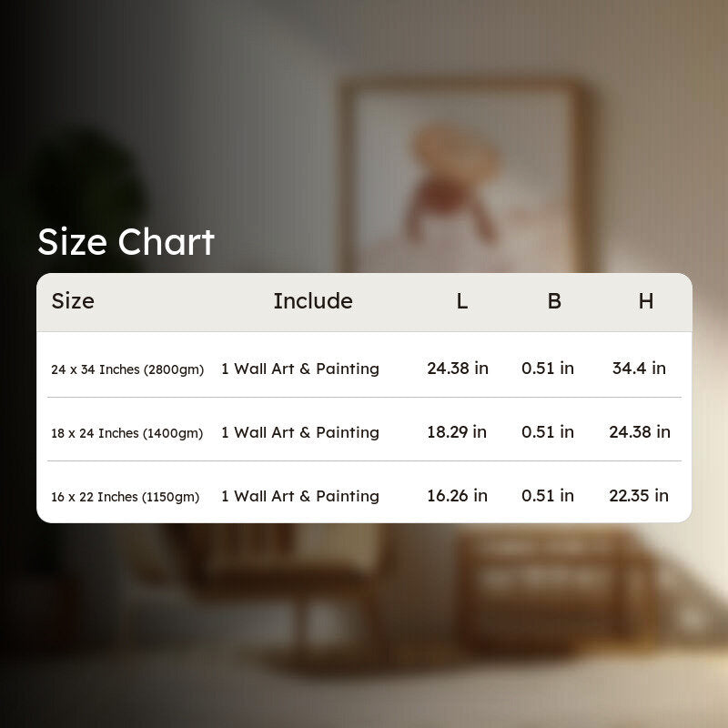The height and width of the screenshot is (728, 728).
Task: Select the 16 x 22 Inches (1150gm) row label
Action: [x=126, y=497]
